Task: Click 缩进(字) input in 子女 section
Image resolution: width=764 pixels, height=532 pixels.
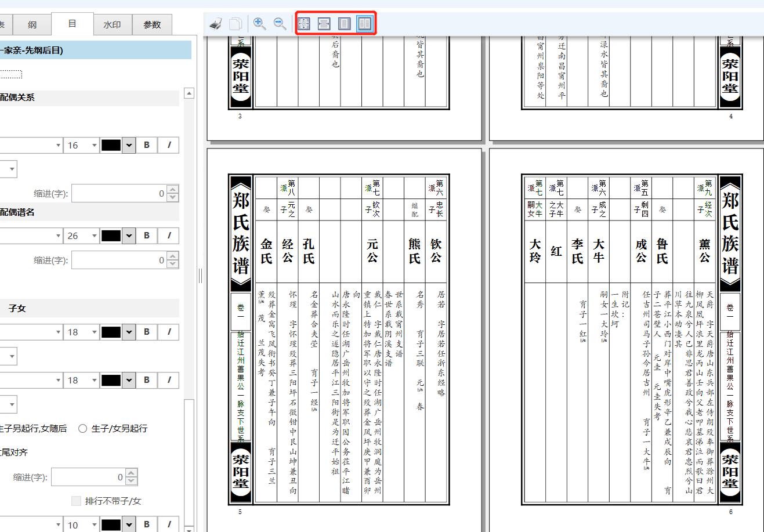Action: (x=88, y=477)
